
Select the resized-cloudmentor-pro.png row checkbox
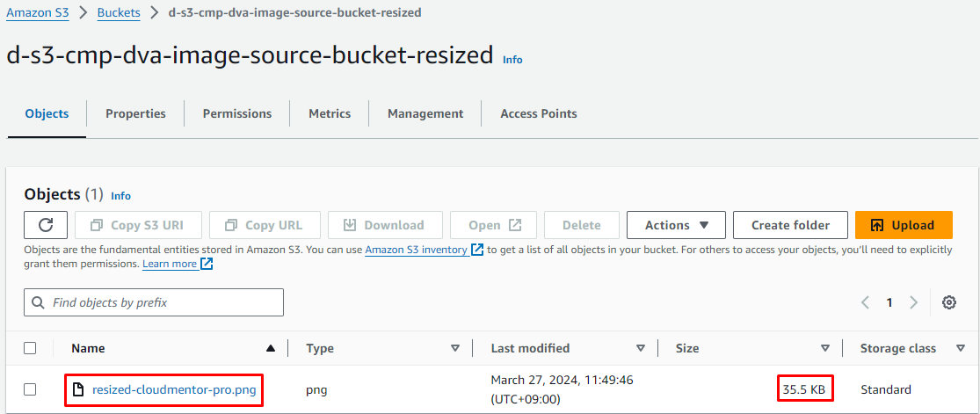[x=30, y=389]
